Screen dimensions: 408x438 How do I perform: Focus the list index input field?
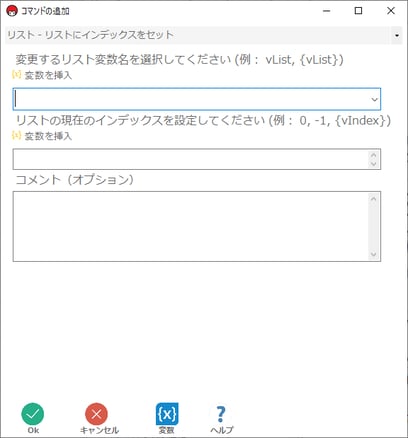pos(197,159)
